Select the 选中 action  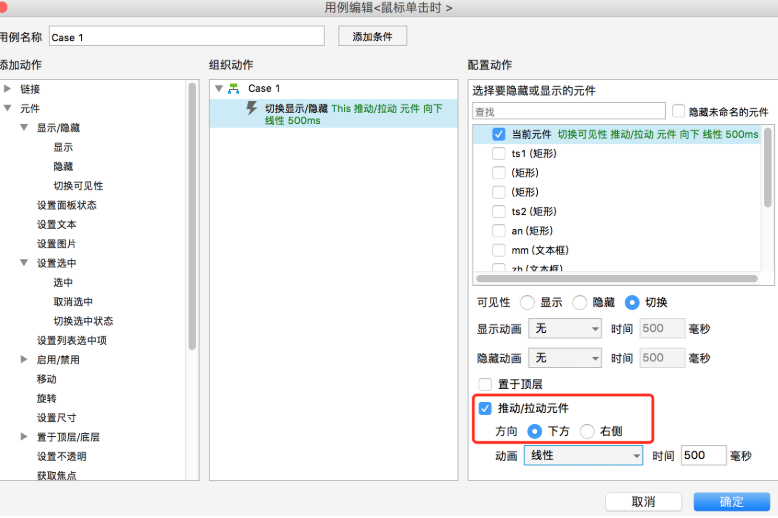click(63, 282)
